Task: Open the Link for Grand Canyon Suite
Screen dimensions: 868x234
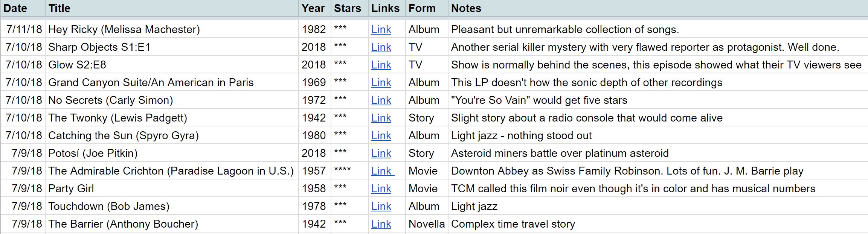Action: pyautogui.click(x=381, y=82)
